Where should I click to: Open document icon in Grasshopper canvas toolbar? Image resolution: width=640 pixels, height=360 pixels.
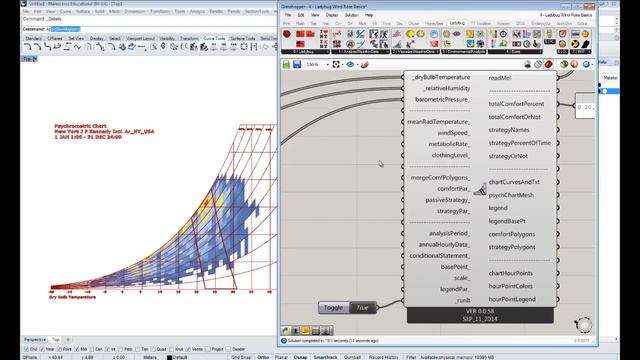point(286,64)
